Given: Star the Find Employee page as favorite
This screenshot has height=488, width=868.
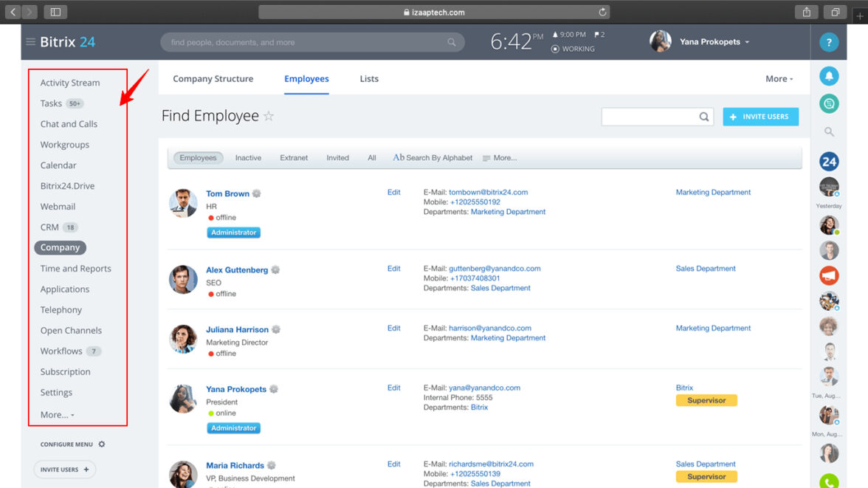Looking at the screenshot, I should [269, 117].
